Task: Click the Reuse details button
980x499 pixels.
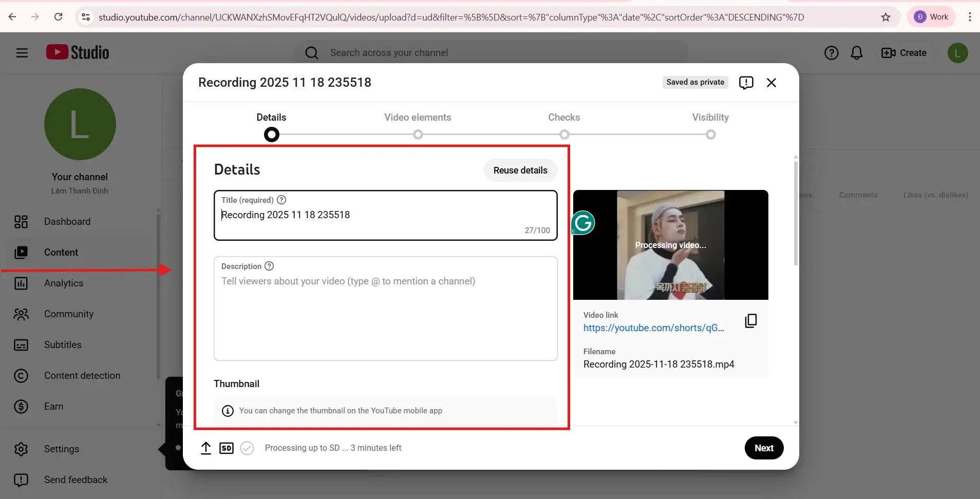Action: (520, 170)
